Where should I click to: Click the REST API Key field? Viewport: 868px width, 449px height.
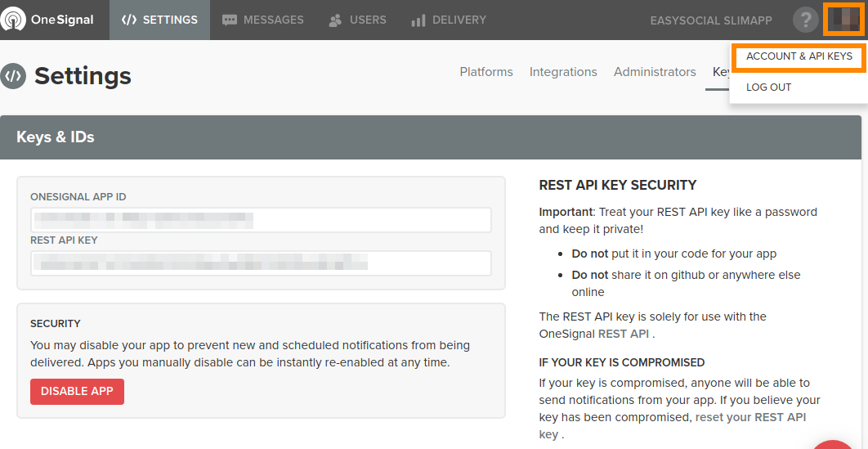(x=261, y=263)
